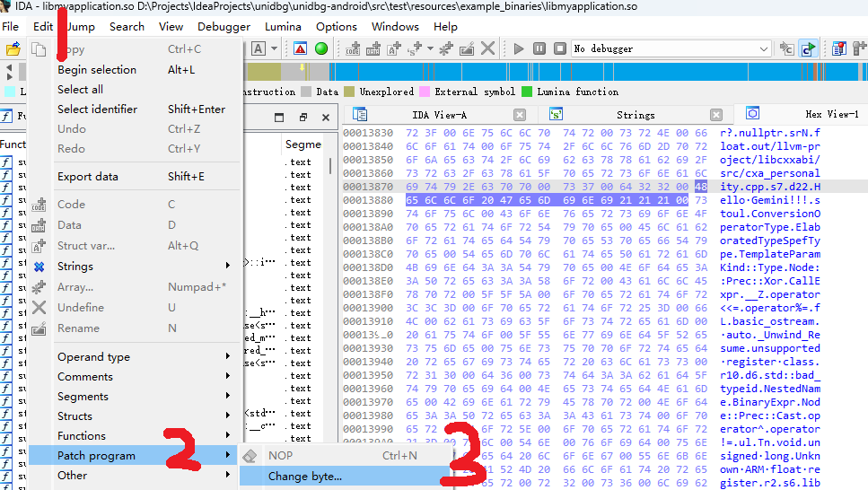Open the Jump menu
Screen dimensions: 868x490
coord(81,27)
